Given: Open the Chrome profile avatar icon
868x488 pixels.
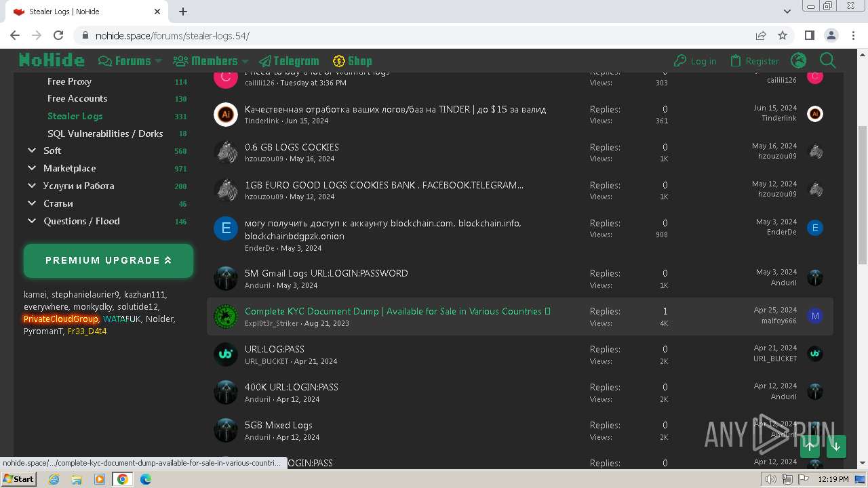Looking at the screenshot, I should [x=831, y=35].
